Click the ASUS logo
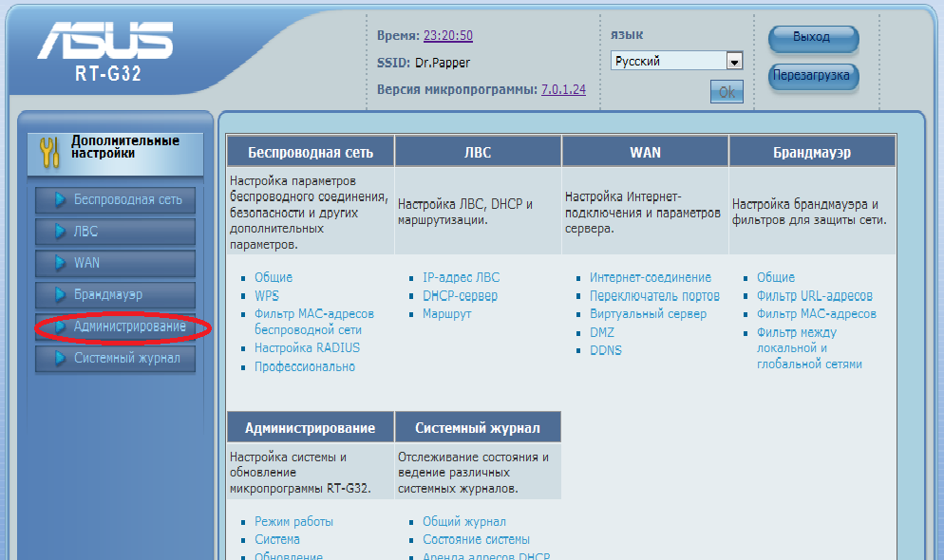944x560 pixels. [x=105, y=40]
